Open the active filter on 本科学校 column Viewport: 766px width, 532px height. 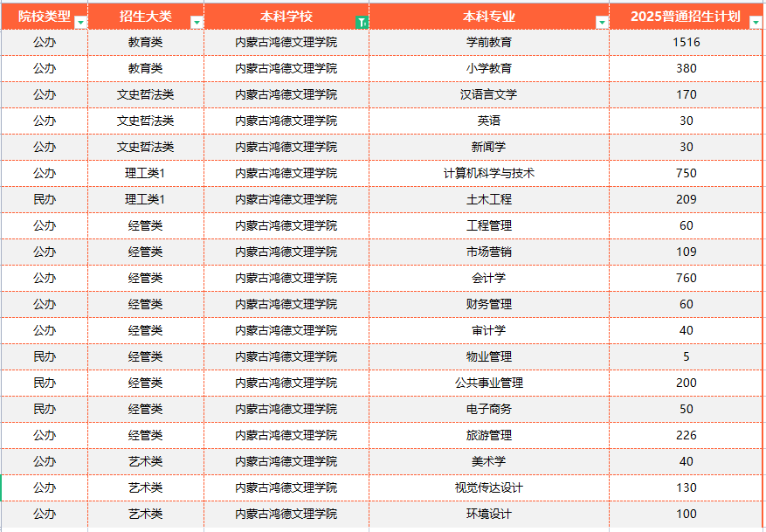click(362, 23)
